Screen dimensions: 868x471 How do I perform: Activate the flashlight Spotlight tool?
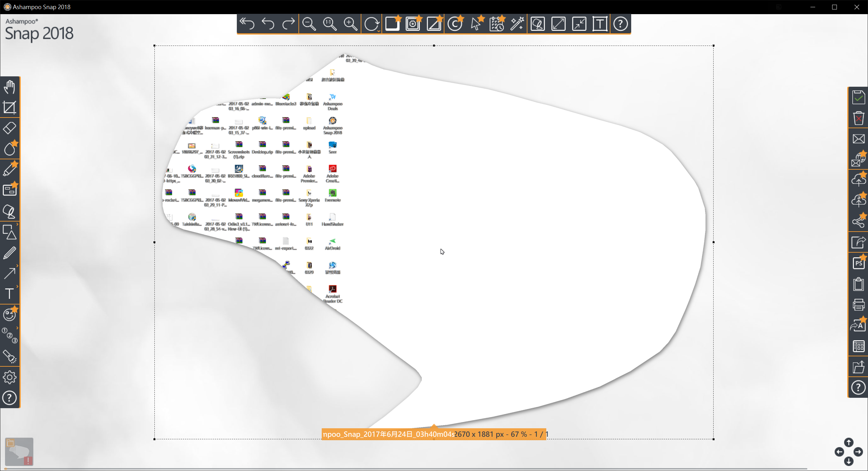[x=9, y=356]
